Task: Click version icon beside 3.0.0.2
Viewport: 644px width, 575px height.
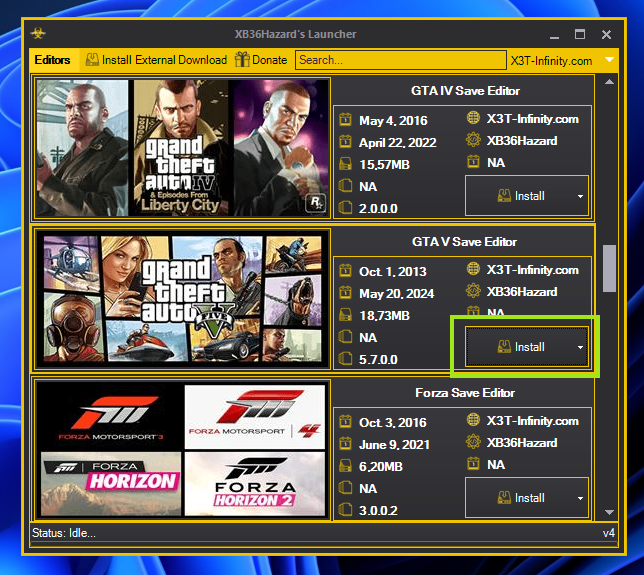Action: coord(345,510)
